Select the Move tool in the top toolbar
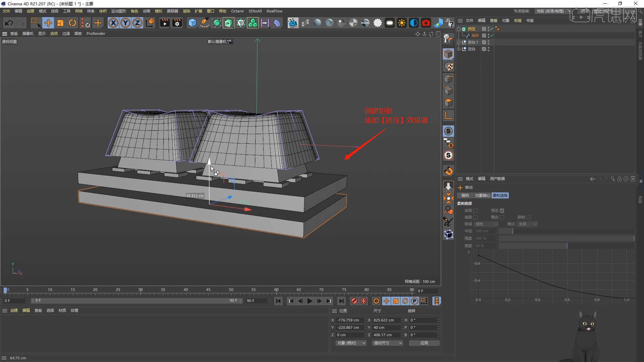The height and width of the screenshot is (362, 644). (48, 23)
